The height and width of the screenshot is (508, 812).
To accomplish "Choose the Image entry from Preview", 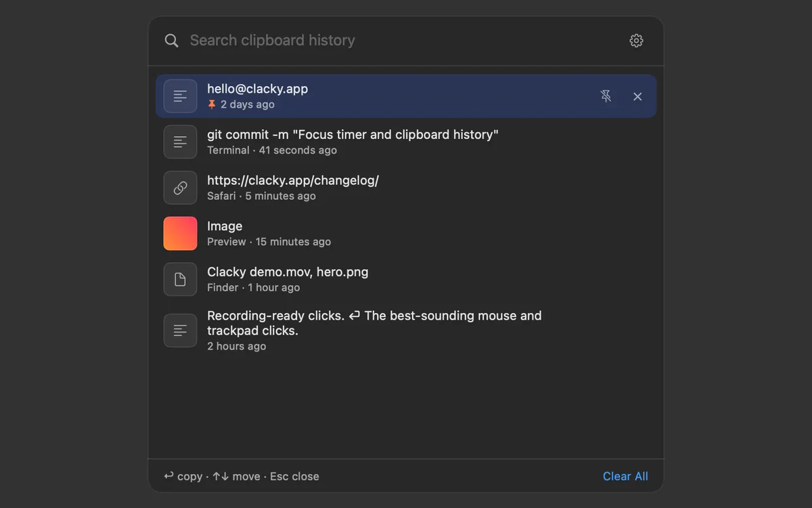I will click(406, 233).
